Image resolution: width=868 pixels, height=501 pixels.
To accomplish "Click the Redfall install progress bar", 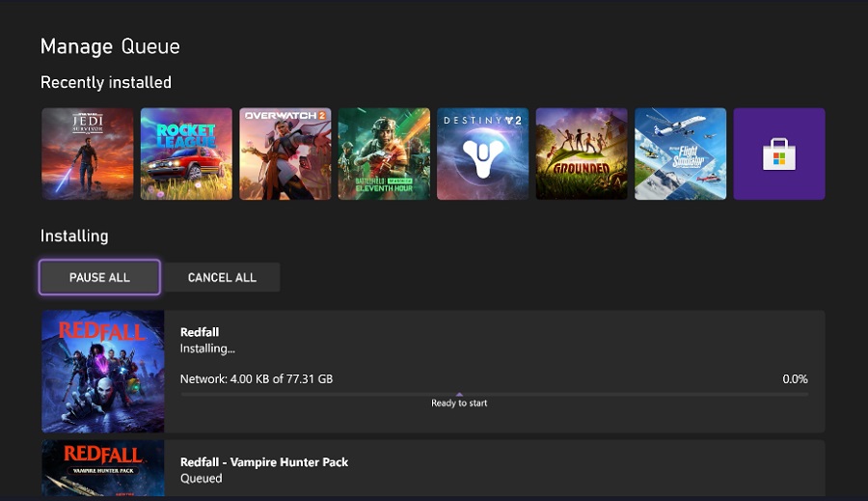I will [x=494, y=394].
